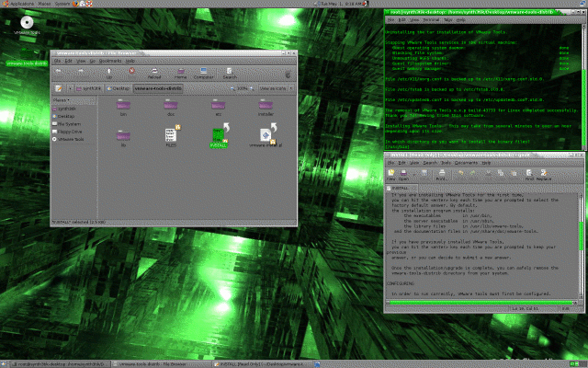Open File System in Places sidebar

pyautogui.click(x=66, y=124)
